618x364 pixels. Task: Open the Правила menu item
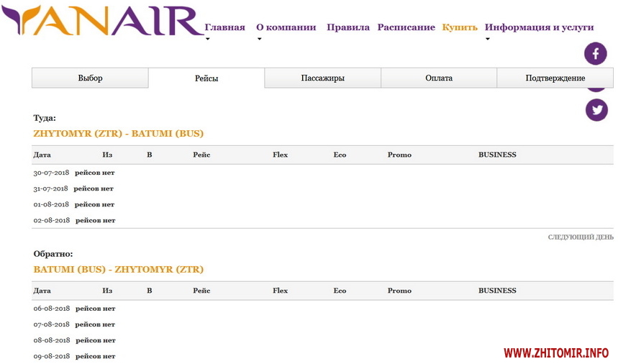(348, 27)
